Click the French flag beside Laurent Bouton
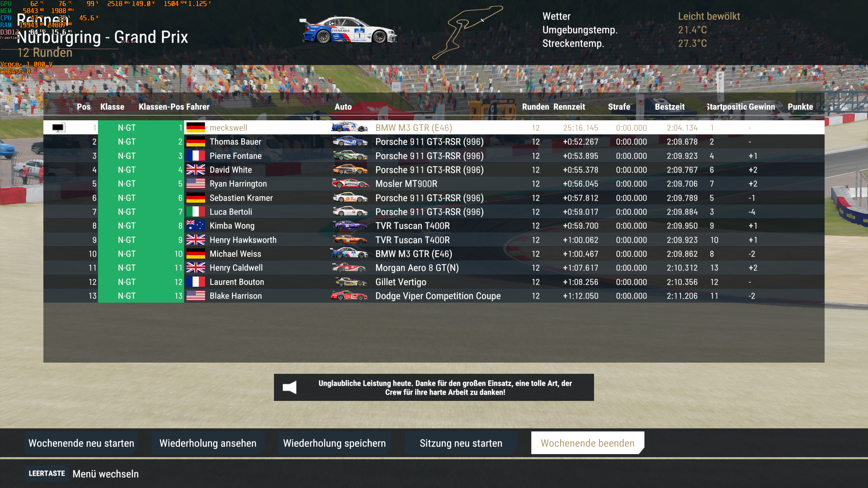 [x=195, y=282]
